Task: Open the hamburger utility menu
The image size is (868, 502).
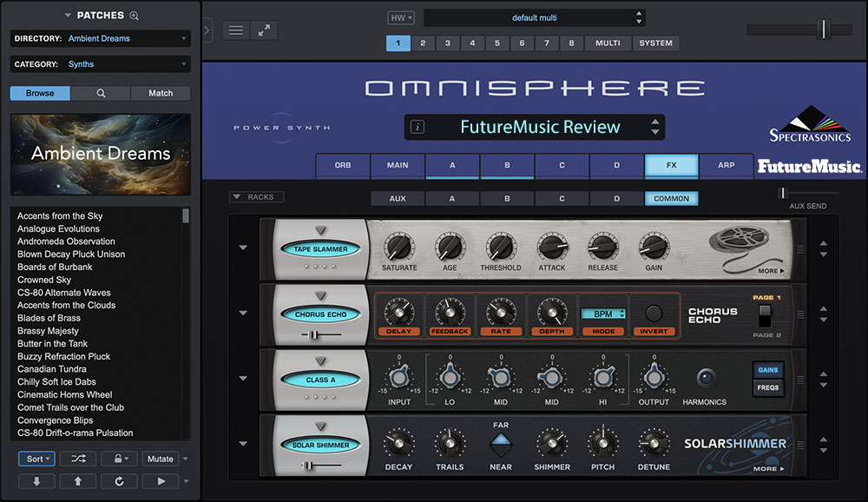Action: 236,30
